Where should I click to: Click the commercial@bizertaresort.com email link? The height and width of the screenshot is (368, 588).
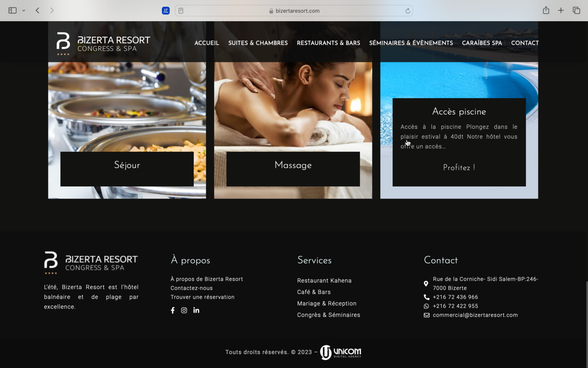(475, 315)
